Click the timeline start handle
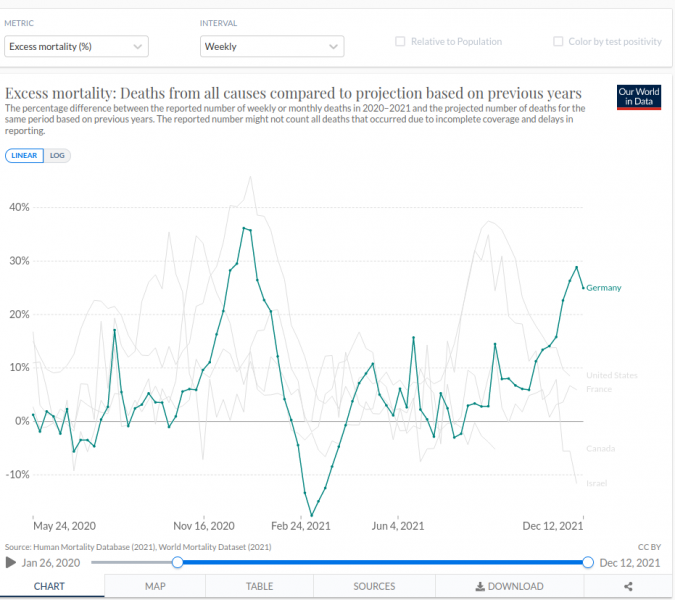The width and height of the screenshot is (675, 600). point(177,562)
